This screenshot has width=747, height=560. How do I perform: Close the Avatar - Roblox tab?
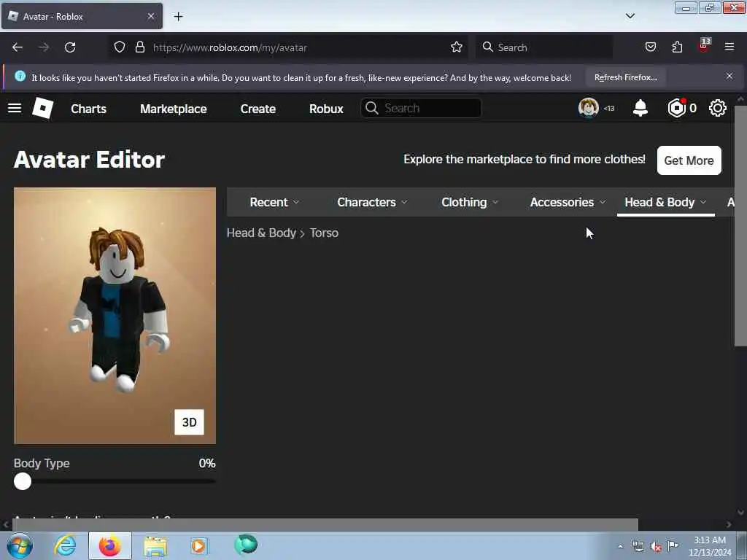click(x=151, y=16)
